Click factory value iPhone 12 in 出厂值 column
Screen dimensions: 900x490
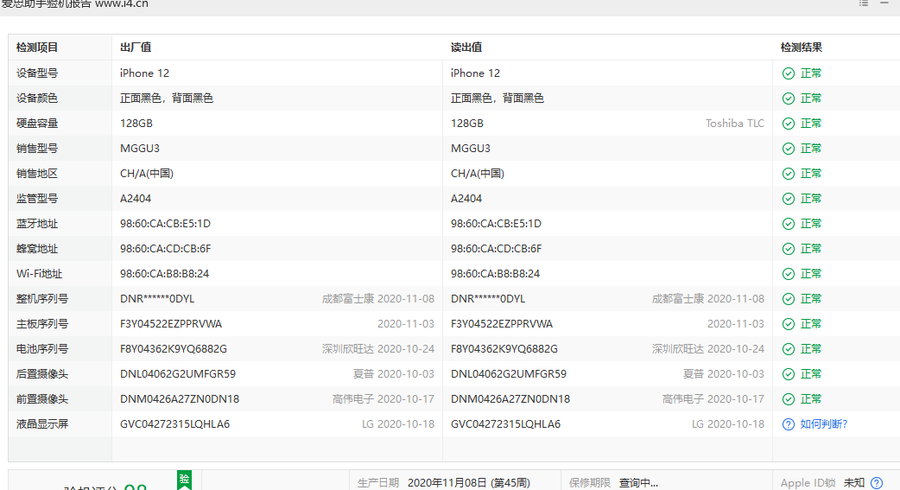click(x=145, y=73)
